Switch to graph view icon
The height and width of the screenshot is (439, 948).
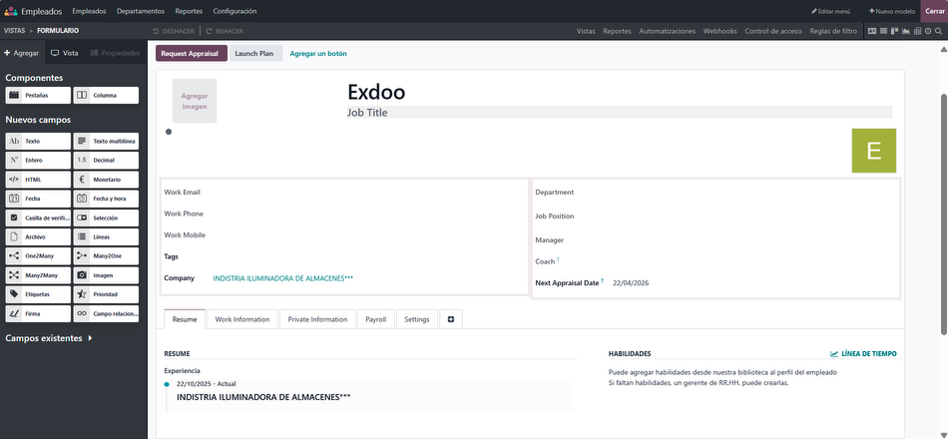pyautogui.click(x=906, y=31)
